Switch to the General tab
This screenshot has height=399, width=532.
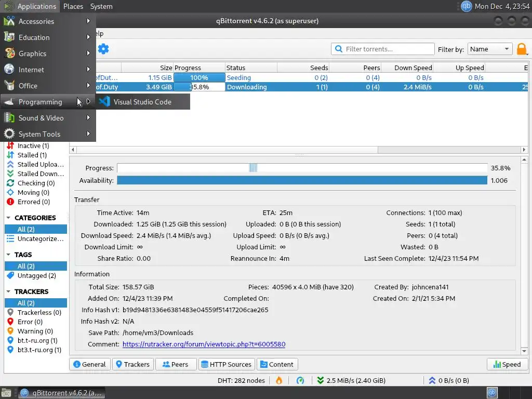[x=90, y=364]
